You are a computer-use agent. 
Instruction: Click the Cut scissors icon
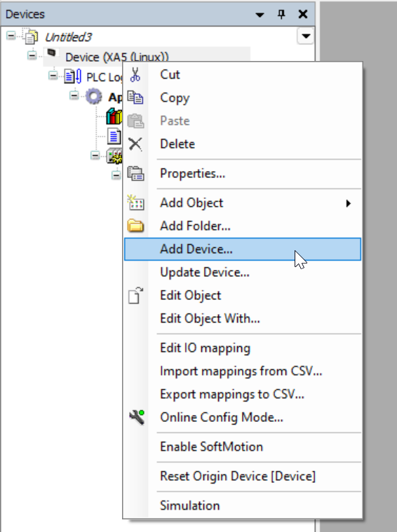(x=135, y=74)
